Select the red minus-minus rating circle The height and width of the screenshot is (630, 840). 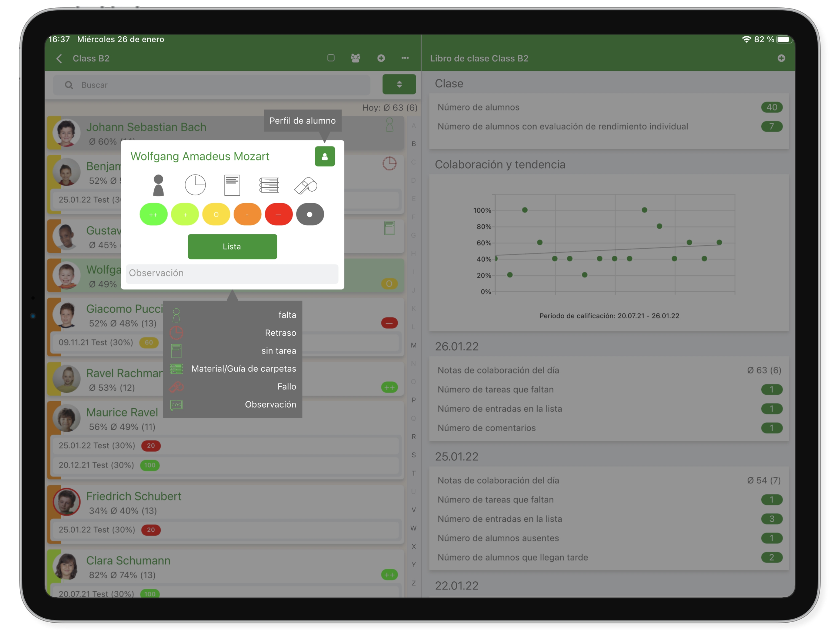(278, 215)
